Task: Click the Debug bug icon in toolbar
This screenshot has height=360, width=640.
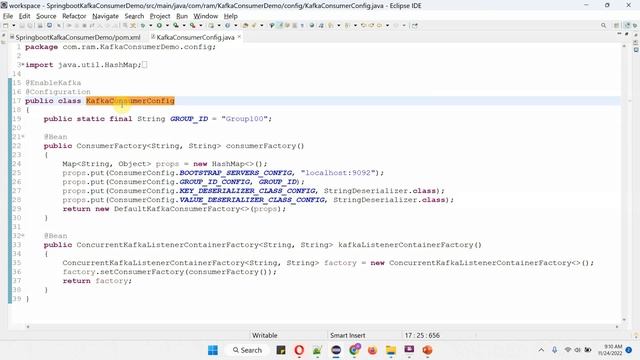Action: pyautogui.click(x=142, y=25)
